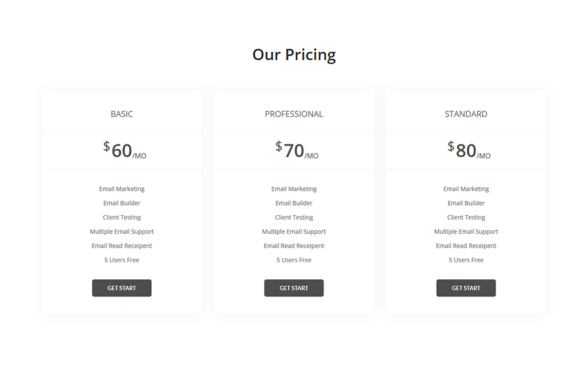This screenshot has height=366, width=588.
Task: Click Multiple Email Support in Standard plan
Action: coord(466,232)
